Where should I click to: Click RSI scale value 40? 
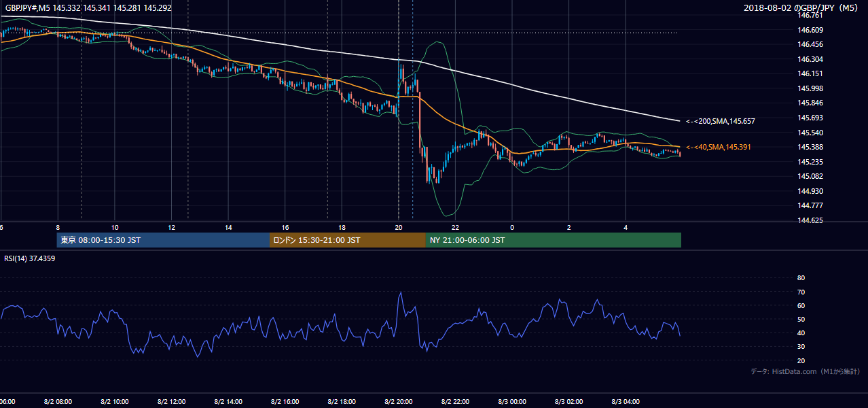click(801, 333)
